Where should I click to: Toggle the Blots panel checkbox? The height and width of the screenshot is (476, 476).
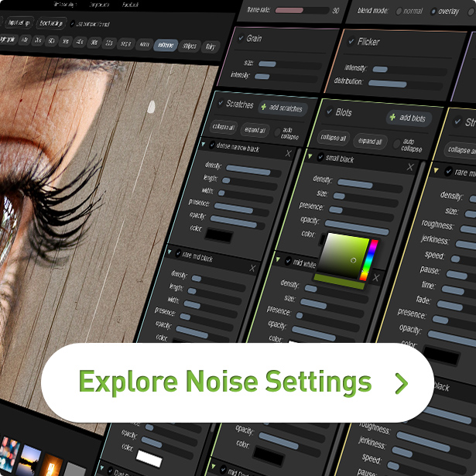(x=329, y=111)
